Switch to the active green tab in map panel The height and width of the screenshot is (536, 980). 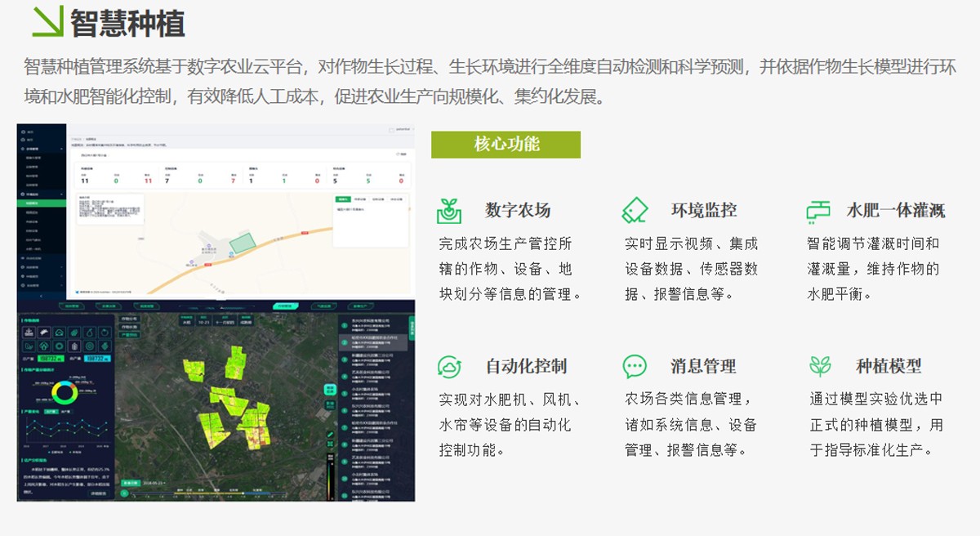pyautogui.click(x=343, y=199)
